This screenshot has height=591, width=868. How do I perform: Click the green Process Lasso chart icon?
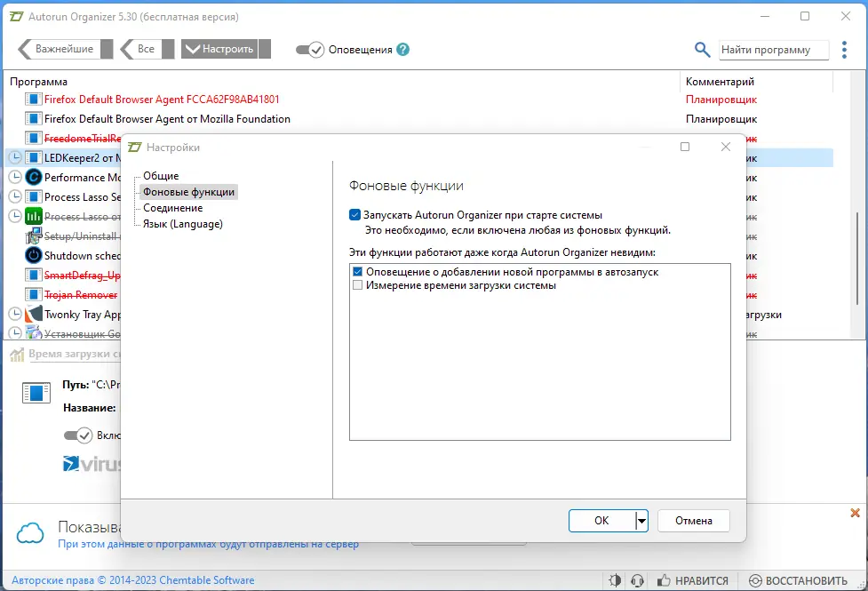[33, 216]
